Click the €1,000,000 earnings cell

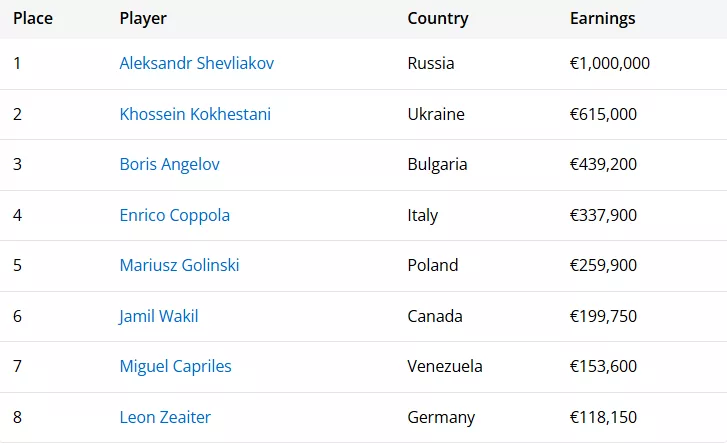click(x=610, y=63)
